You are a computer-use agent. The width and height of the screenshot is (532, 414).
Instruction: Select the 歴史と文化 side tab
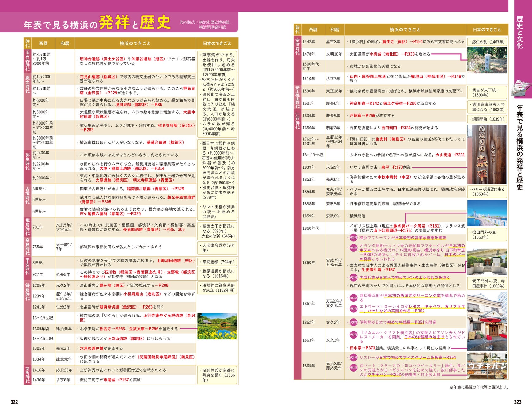pos(519,32)
